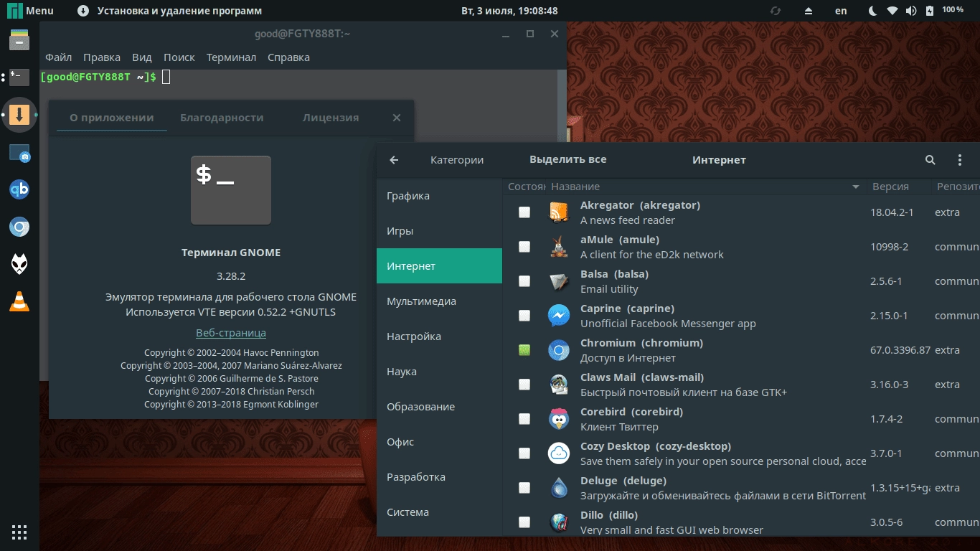Viewport: 980px width, 551px height.
Task: Launch VLC media player from the dock
Action: point(19,302)
